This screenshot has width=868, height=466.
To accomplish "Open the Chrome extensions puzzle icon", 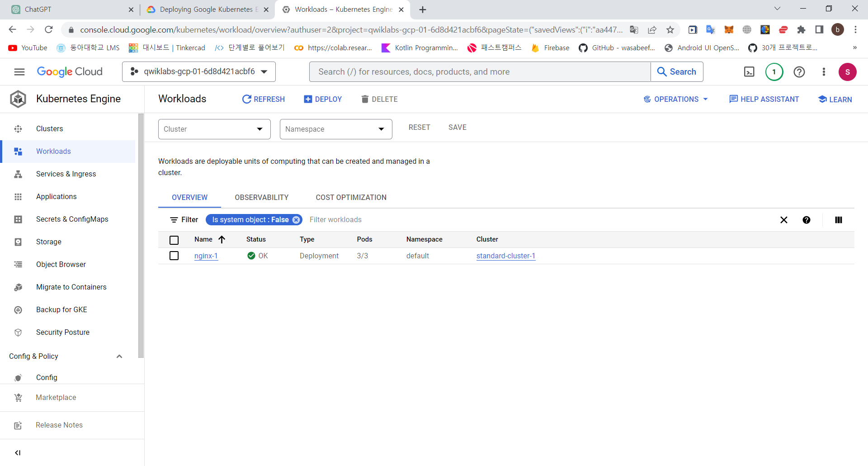I will [x=801, y=30].
